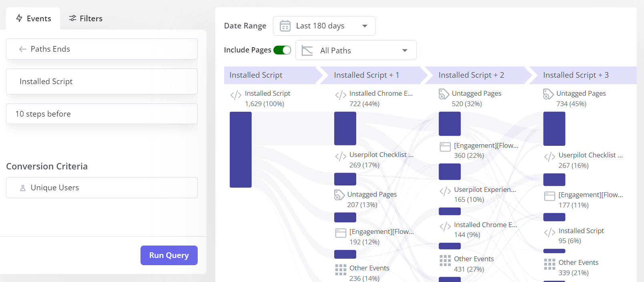Click the code icon beside Installed Script 1,629
This screenshot has width=644, height=282.
[236, 95]
